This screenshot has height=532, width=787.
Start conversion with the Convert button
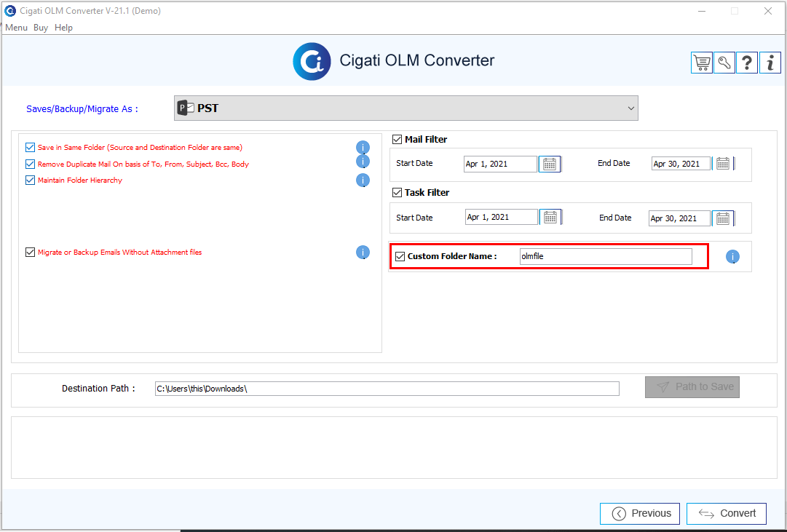[727, 513]
